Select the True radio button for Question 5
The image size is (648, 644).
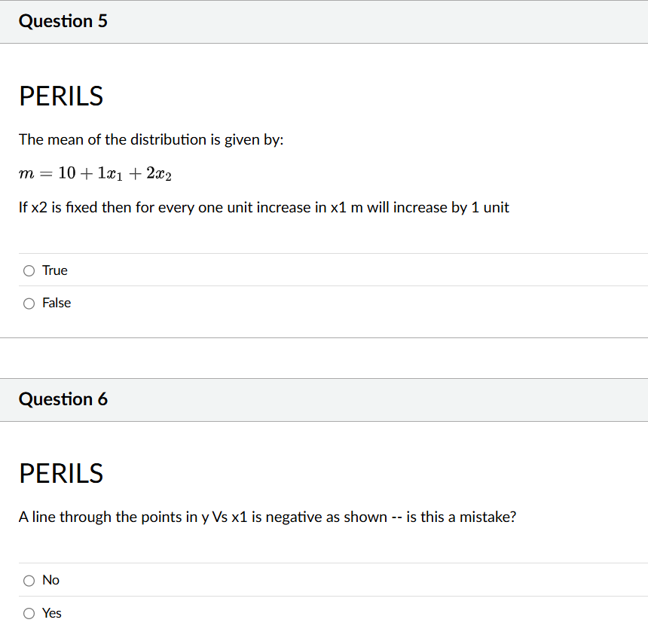28,270
